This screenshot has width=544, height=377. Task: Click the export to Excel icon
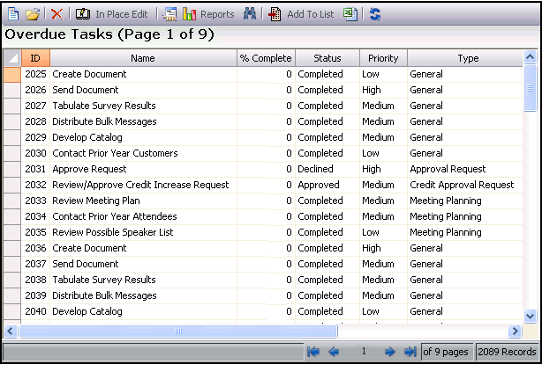pyautogui.click(x=350, y=14)
